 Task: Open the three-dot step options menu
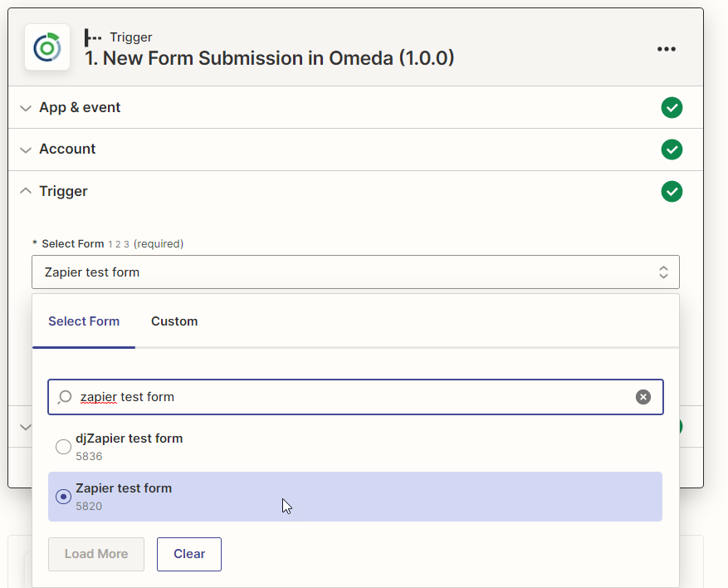coord(666,49)
